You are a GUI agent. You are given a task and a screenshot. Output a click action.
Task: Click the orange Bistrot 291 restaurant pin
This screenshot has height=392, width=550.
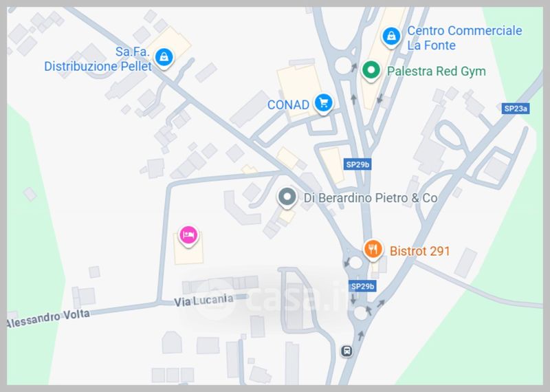373,250
